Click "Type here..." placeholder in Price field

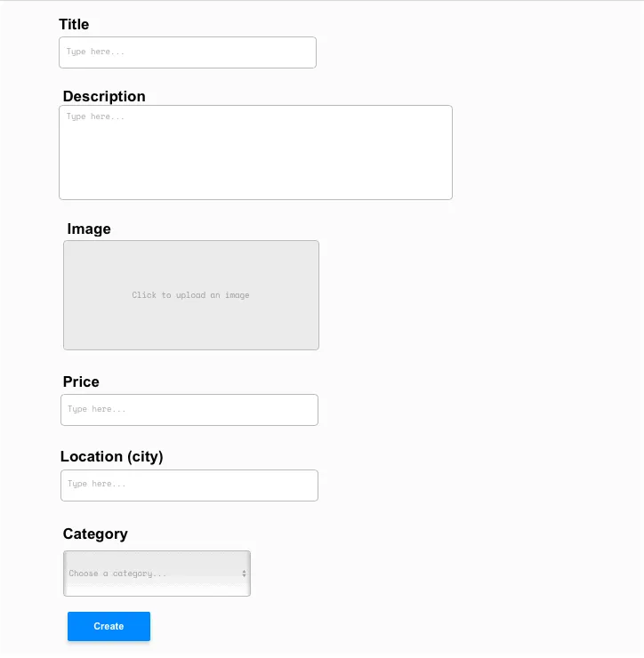pos(97,409)
